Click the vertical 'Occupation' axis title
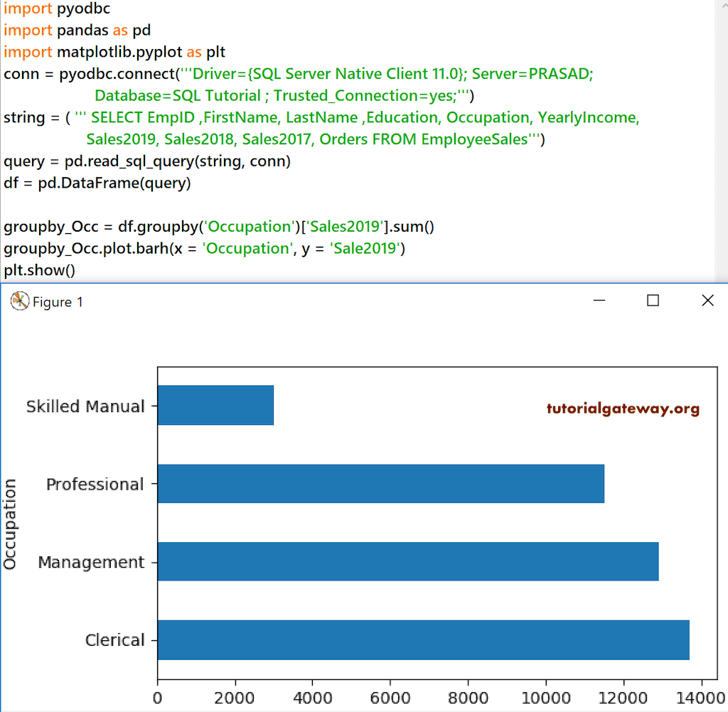The height and width of the screenshot is (712, 728). (x=10, y=524)
